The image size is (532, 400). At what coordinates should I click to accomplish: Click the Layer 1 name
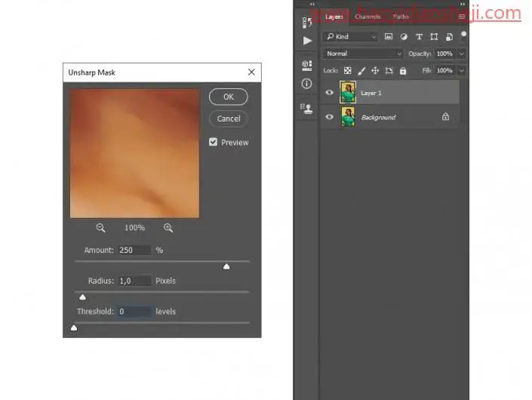coord(371,93)
